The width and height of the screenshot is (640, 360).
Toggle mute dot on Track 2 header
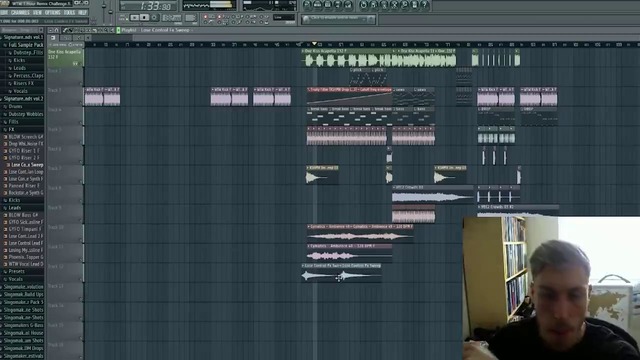click(81, 83)
